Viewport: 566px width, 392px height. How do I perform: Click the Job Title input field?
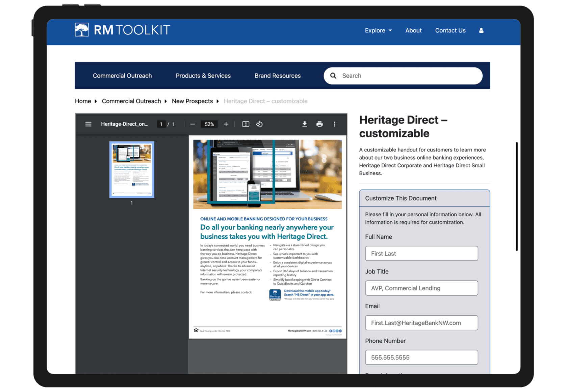tap(421, 288)
